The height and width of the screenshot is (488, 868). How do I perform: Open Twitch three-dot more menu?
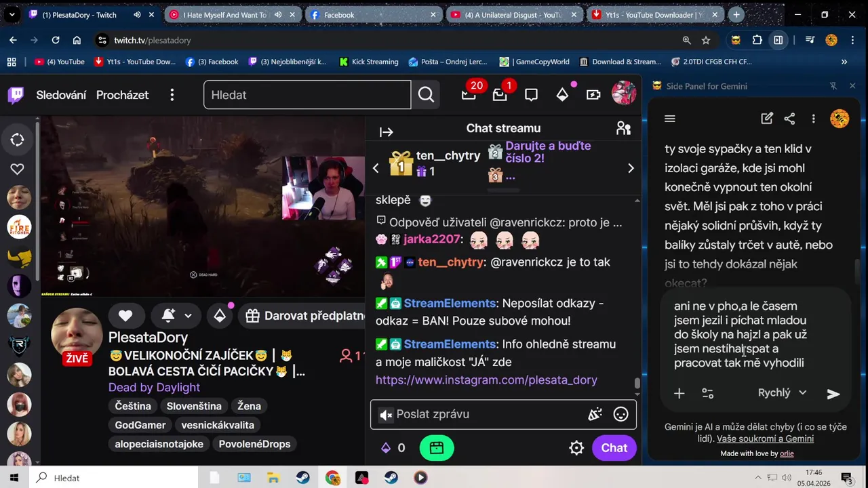tap(172, 95)
